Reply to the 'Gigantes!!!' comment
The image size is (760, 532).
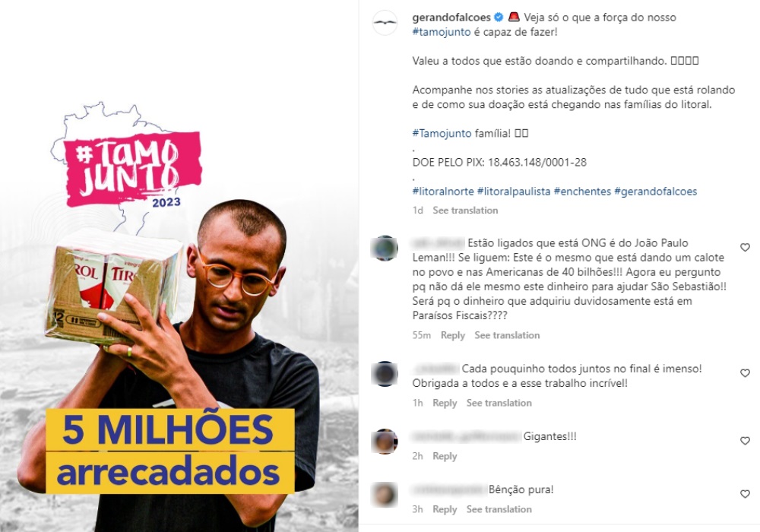point(445,457)
